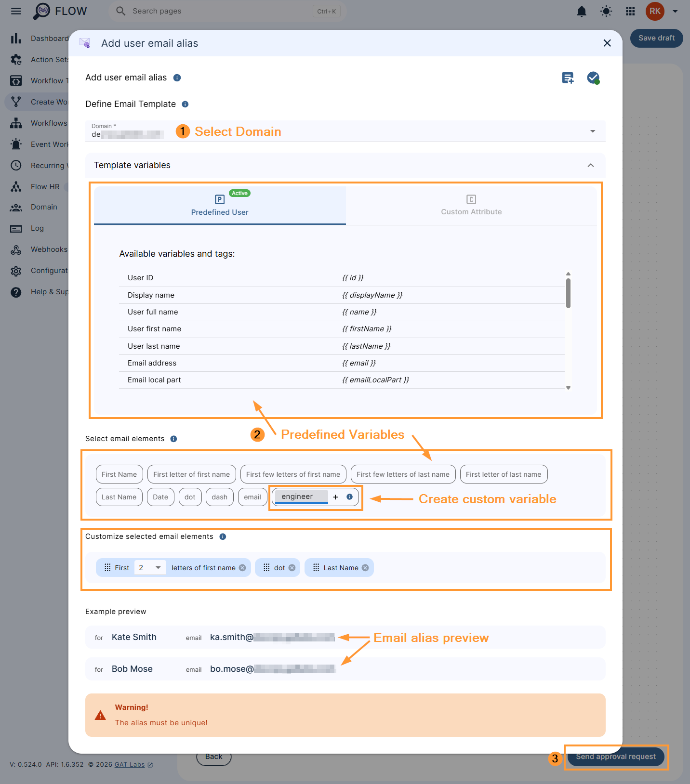690x784 pixels.
Task: Click Send approval request button
Action: 616,757
